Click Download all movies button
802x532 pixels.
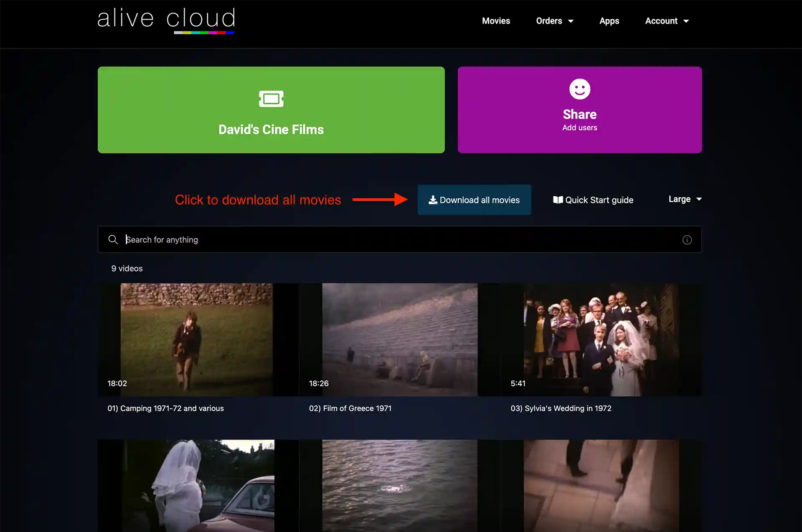click(474, 200)
